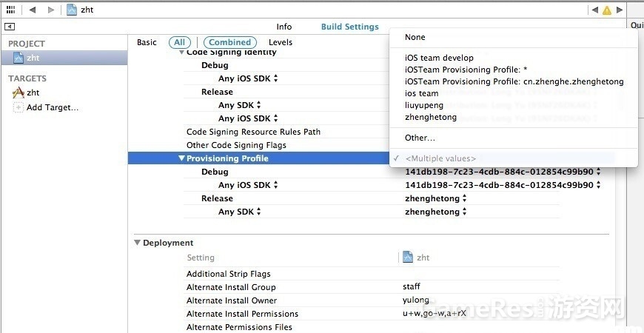Jump to the next issue arrow
The height and width of the screenshot is (333, 644).
click(619, 10)
